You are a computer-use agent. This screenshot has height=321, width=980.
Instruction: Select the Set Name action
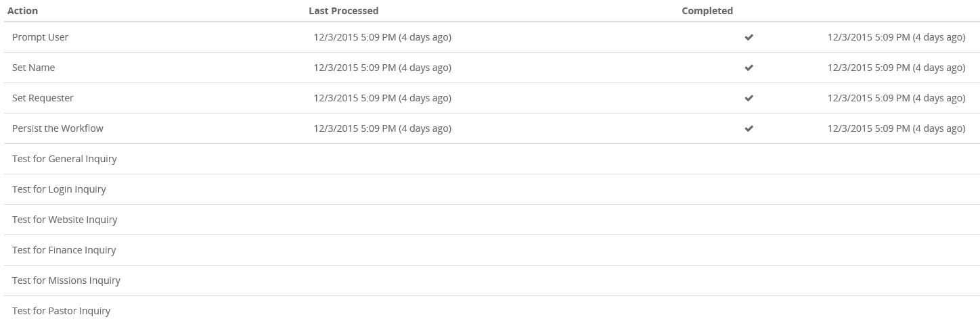33,68
